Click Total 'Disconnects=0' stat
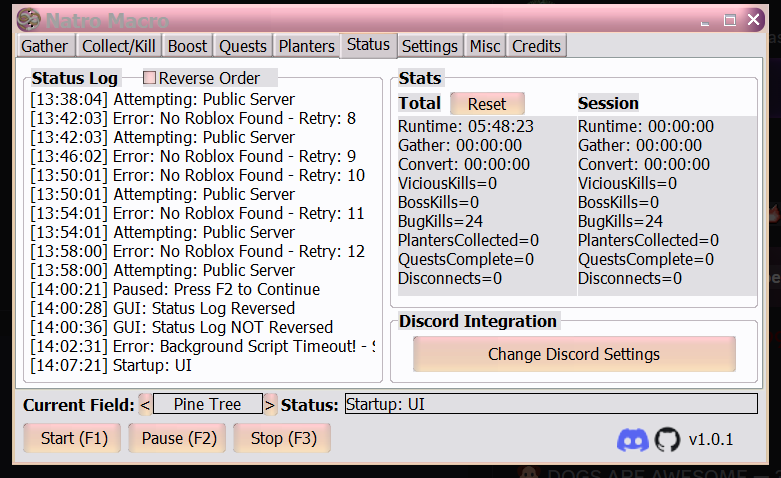The image size is (781, 478). click(450, 278)
